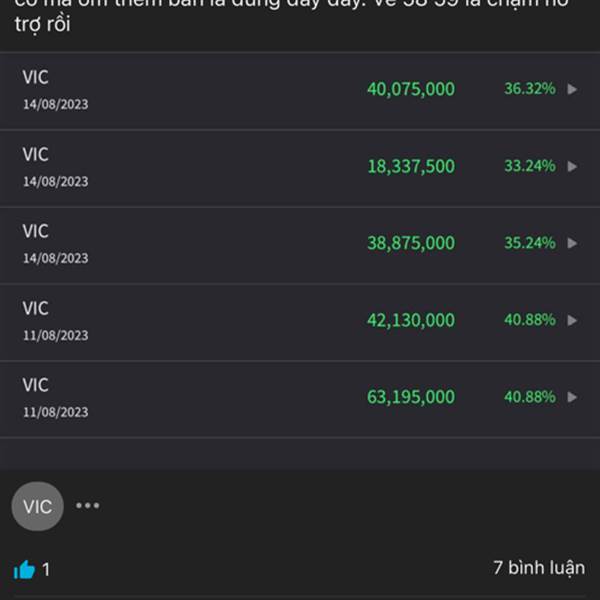Expand the 42,130,000 VIC row arrow
Viewport: 600px width, 600px height.
click(x=572, y=320)
